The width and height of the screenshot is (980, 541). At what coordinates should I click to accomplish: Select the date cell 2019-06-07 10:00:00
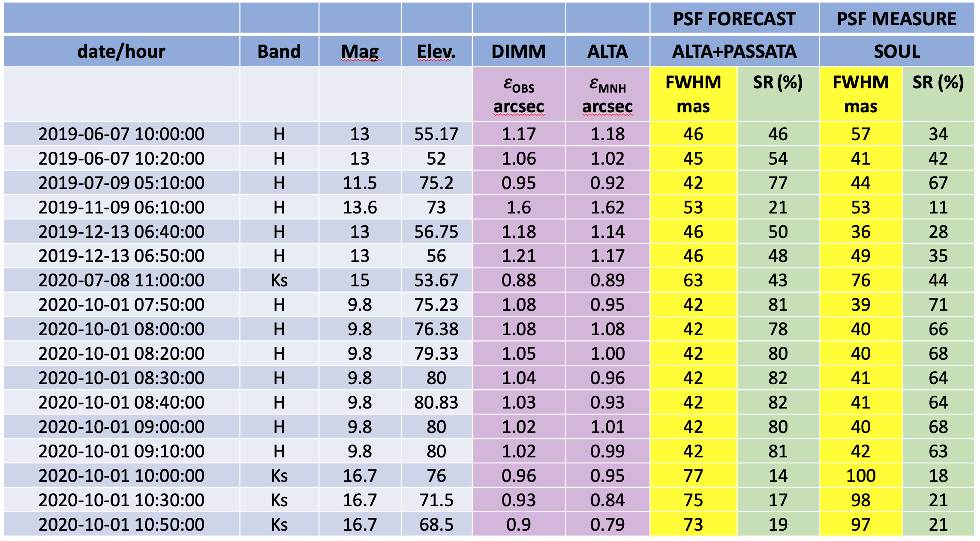(121, 134)
